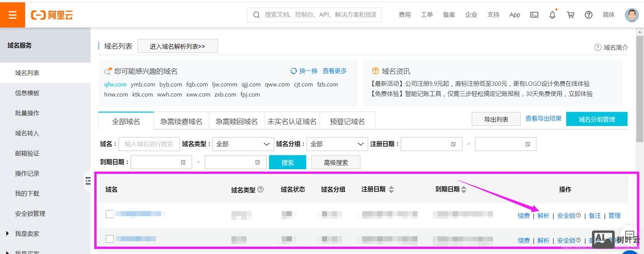Click the 域名类型 help icon in table header
The image size is (644, 254).
tap(260, 189)
